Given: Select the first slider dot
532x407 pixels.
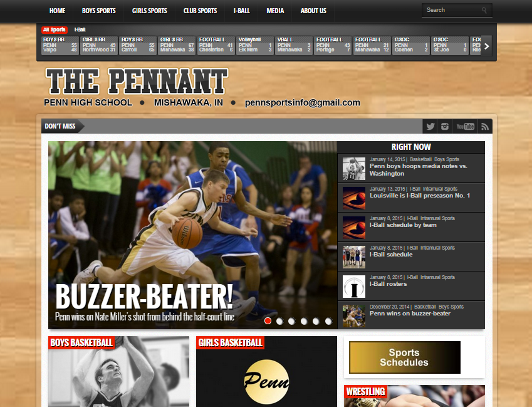Looking at the screenshot, I should tap(268, 321).
